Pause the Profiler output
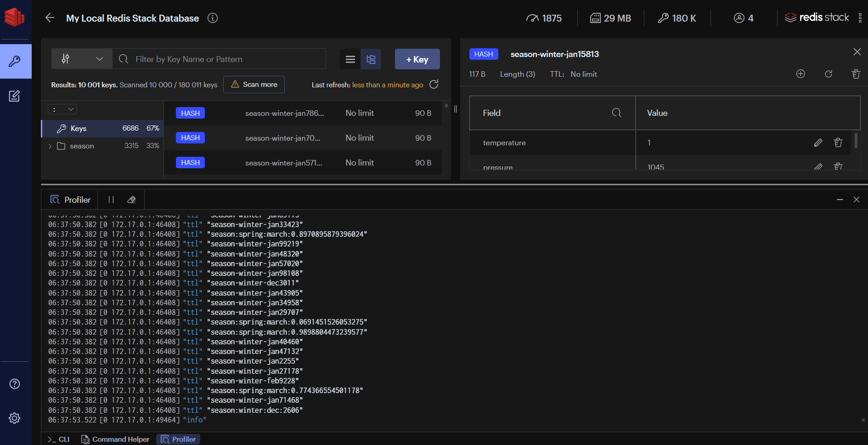The height and width of the screenshot is (445, 868). click(x=110, y=200)
